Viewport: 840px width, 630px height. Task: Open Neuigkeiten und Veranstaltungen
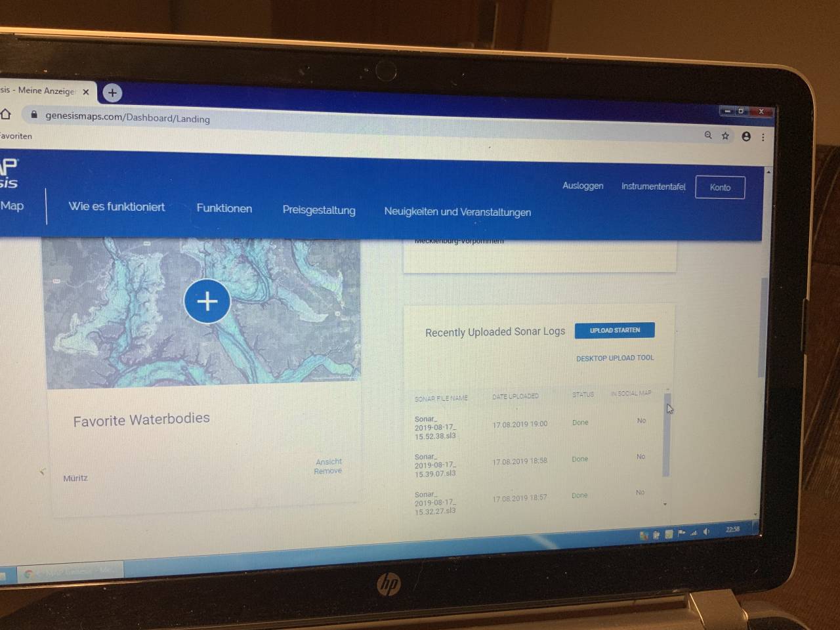pyautogui.click(x=457, y=212)
